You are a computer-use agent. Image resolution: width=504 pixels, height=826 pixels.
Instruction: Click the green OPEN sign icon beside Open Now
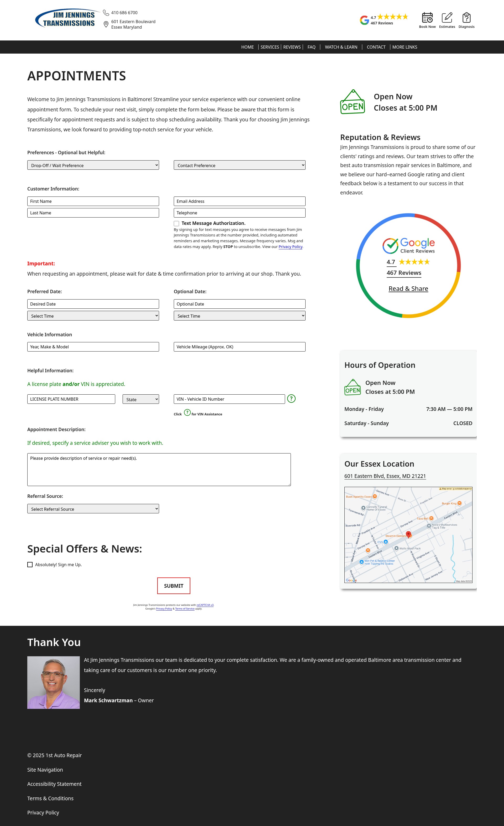[352, 102]
